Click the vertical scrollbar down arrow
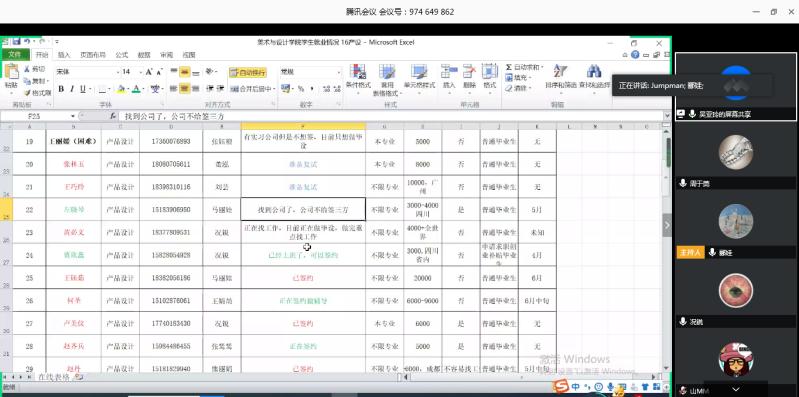Viewport: 799px width, 397px height. 667,368
